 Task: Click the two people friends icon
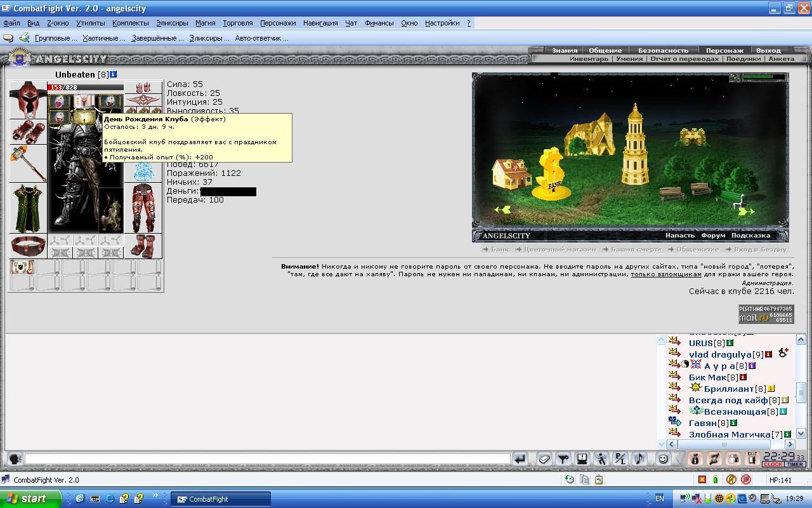[733, 458]
